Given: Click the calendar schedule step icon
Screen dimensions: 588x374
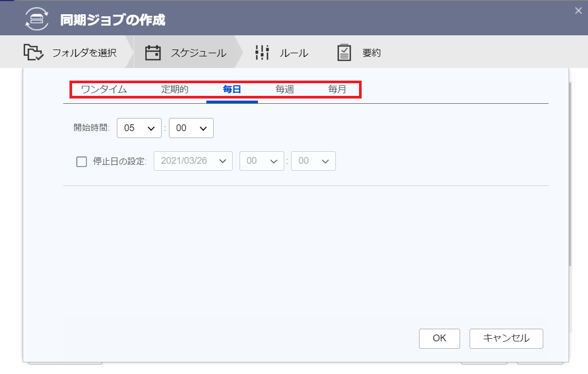Looking at the screenshot, I should coord(153,53).
